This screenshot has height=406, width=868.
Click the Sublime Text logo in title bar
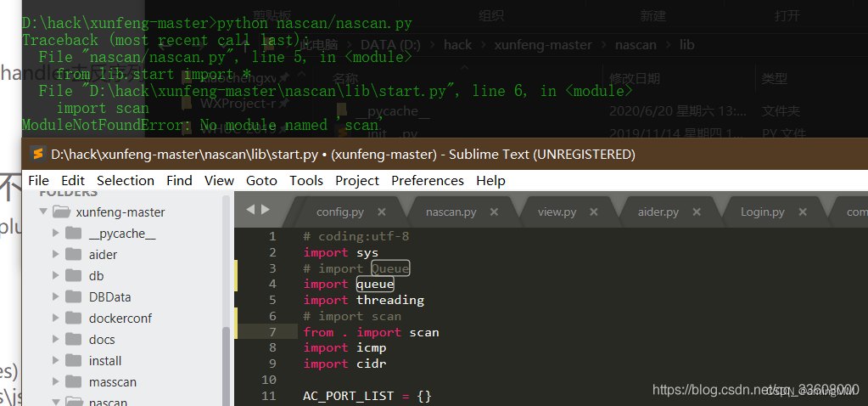(x=37, y=154)
